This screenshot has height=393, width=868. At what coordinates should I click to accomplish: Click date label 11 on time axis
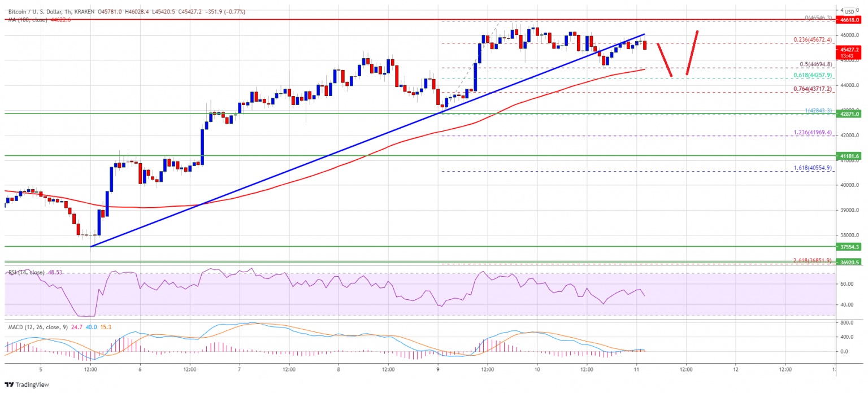tap(636, 370)
